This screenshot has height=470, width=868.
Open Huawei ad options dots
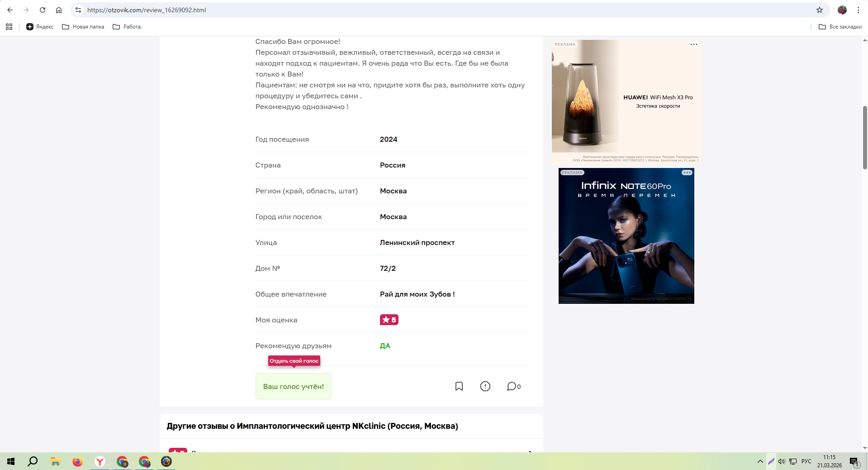[694, 44]
